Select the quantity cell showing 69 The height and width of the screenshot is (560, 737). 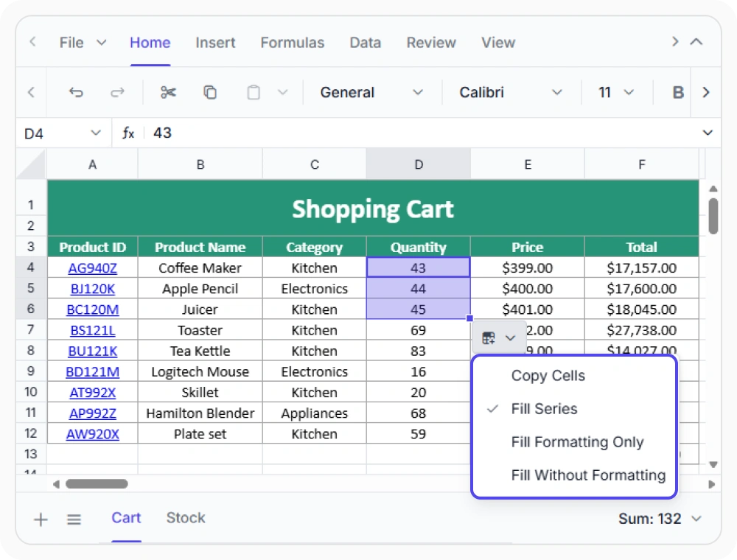[x=419, y=330]
